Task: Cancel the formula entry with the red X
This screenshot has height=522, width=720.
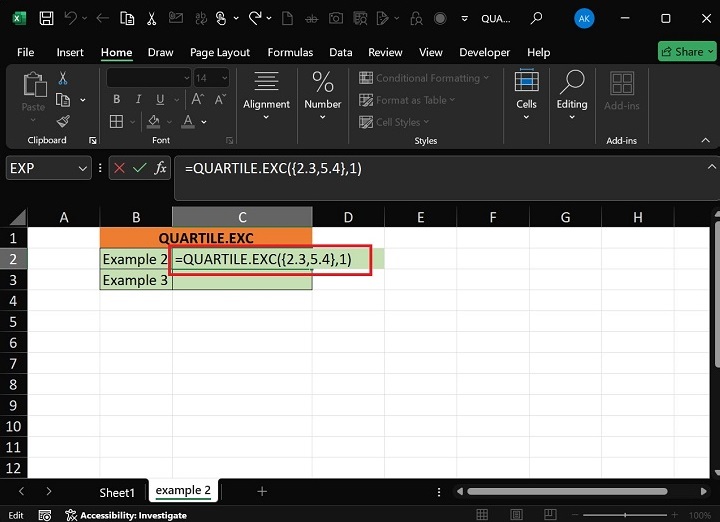Action: tap(119, 168)
